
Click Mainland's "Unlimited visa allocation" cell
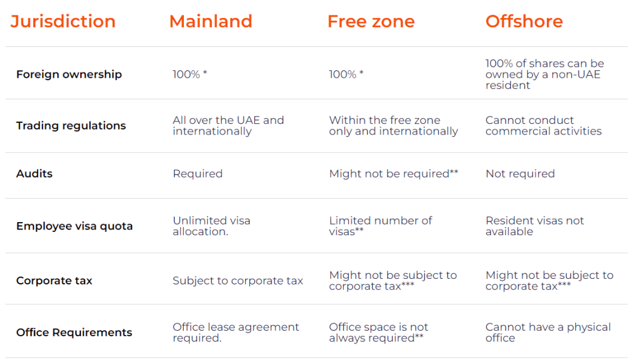point(211,226)
